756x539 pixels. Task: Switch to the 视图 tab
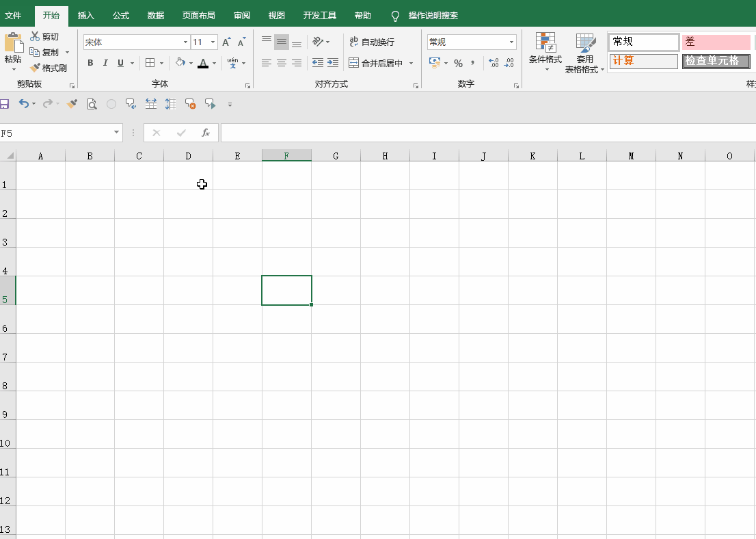tap(277, 16)
